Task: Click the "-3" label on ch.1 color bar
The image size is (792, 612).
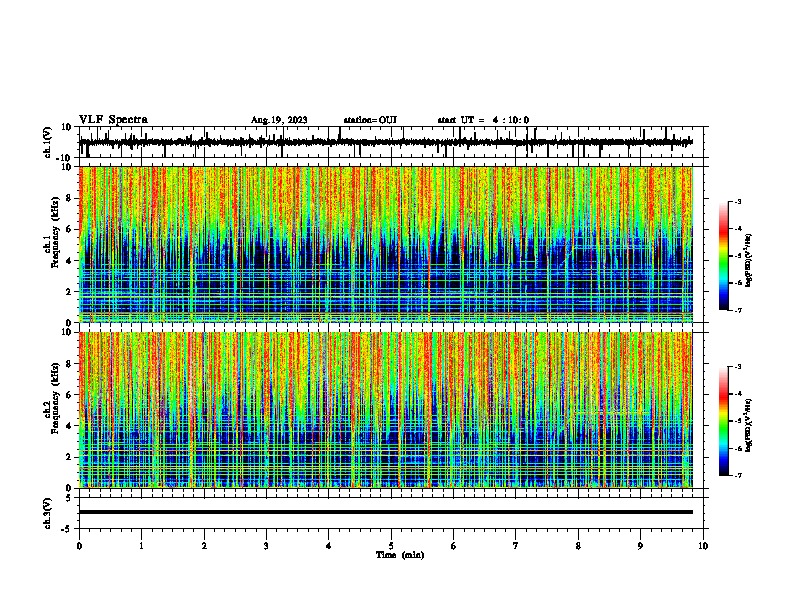Action: coord(738,201)
